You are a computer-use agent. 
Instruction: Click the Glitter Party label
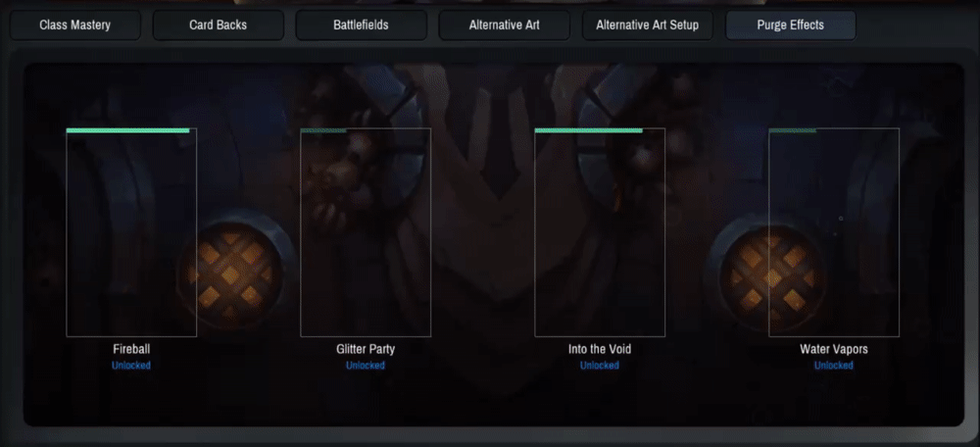tap(366, 349)
